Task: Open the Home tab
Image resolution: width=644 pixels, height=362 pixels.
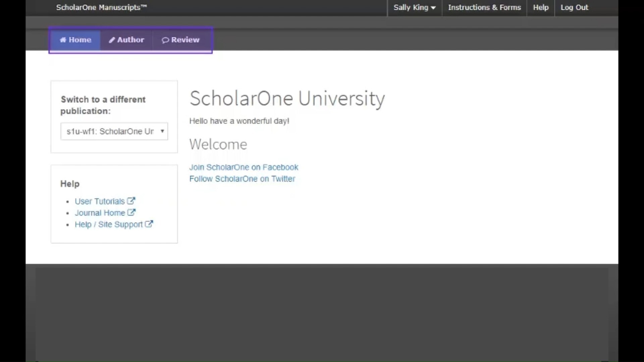Action: coord(75,40)
